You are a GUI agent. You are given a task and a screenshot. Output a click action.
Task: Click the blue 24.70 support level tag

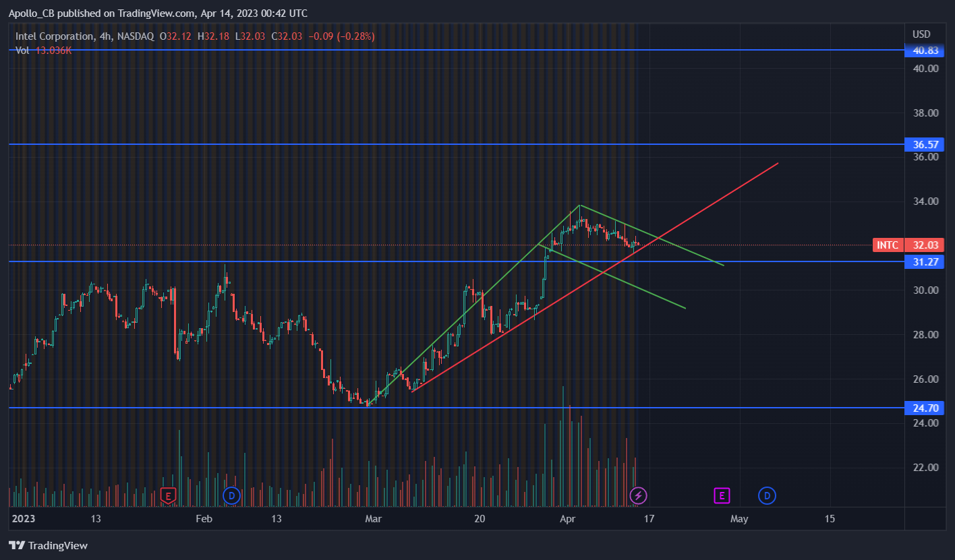(924, 408)
